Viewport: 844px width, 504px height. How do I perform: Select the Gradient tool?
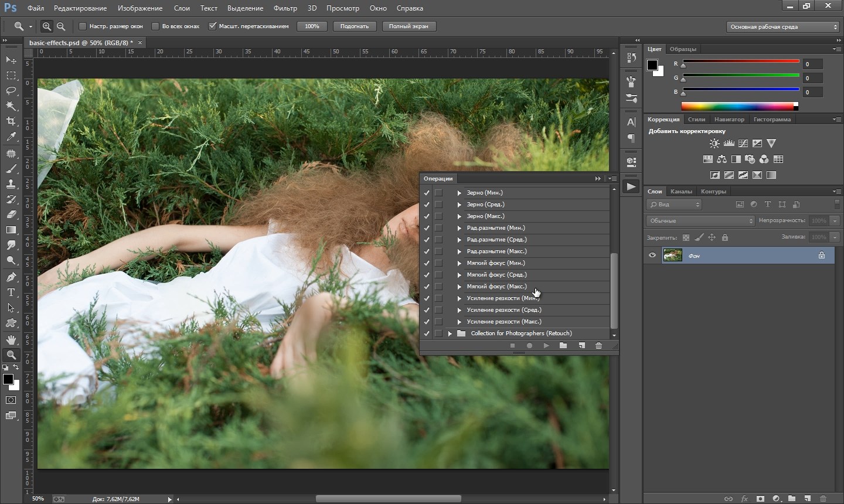11,230
